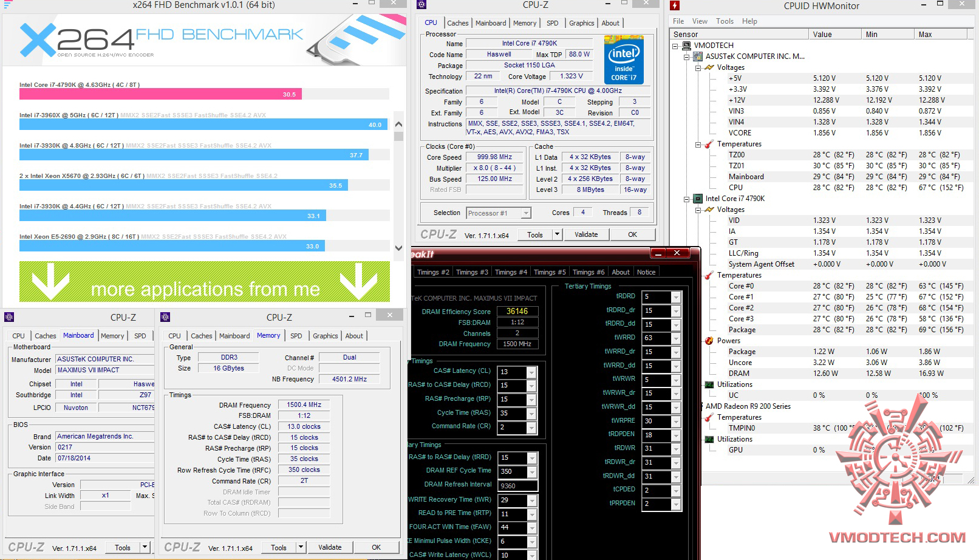Open the Graphics tab in the top CPU-Z window
Image resolution: width=979 pixels, height=560 pixels.
pos(581,23)
